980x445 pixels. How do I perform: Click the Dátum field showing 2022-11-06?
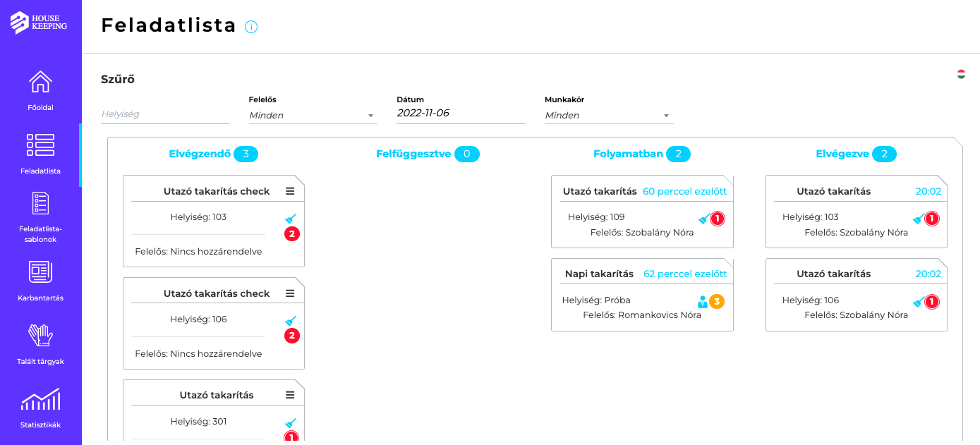click(460, 113)
